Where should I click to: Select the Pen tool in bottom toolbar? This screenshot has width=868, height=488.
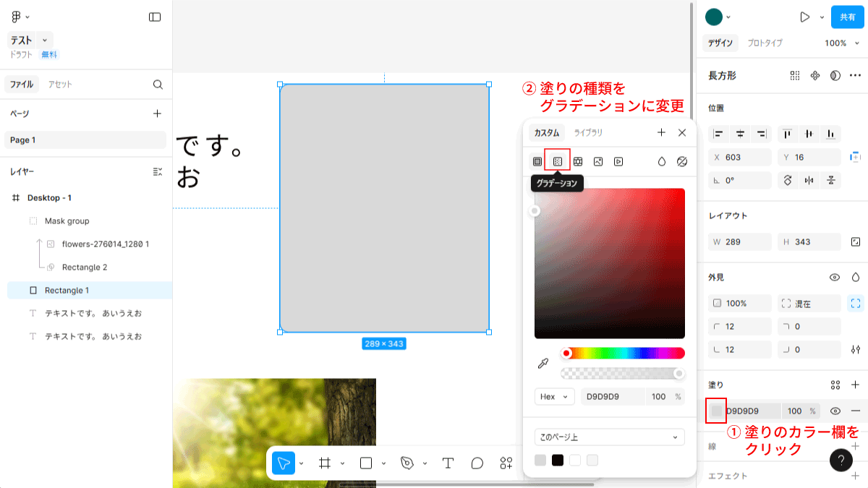pos(408,463)
